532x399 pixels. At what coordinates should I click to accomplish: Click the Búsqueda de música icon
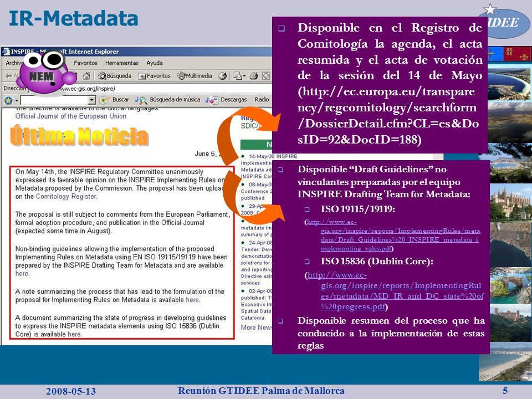point(141,100)
